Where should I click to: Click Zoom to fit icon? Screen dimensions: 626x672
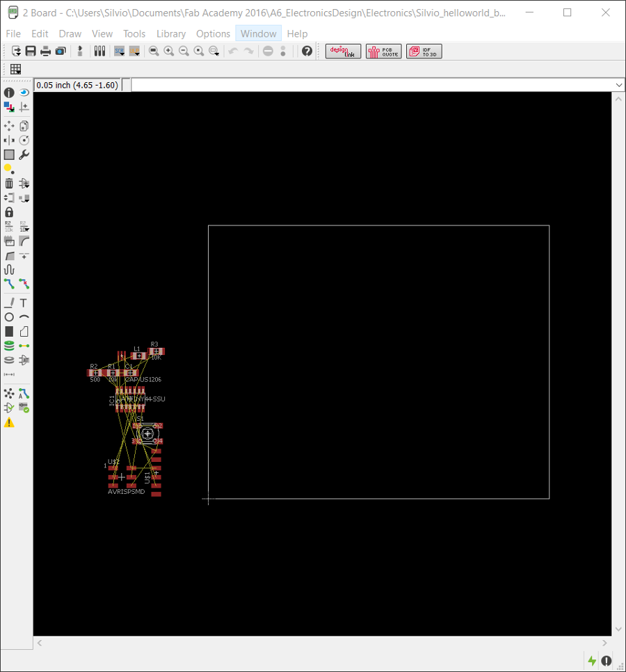(154, 51)
